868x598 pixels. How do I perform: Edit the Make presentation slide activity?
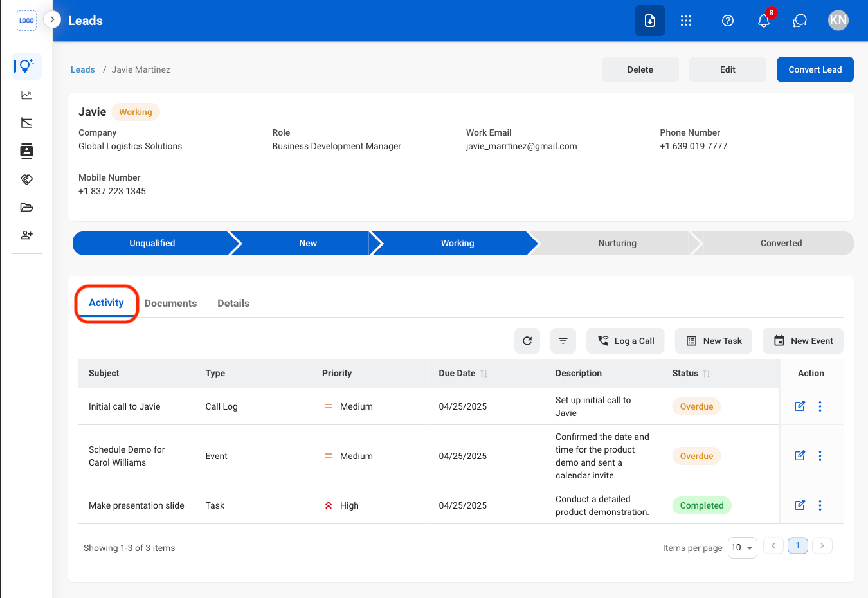[800, 505]
